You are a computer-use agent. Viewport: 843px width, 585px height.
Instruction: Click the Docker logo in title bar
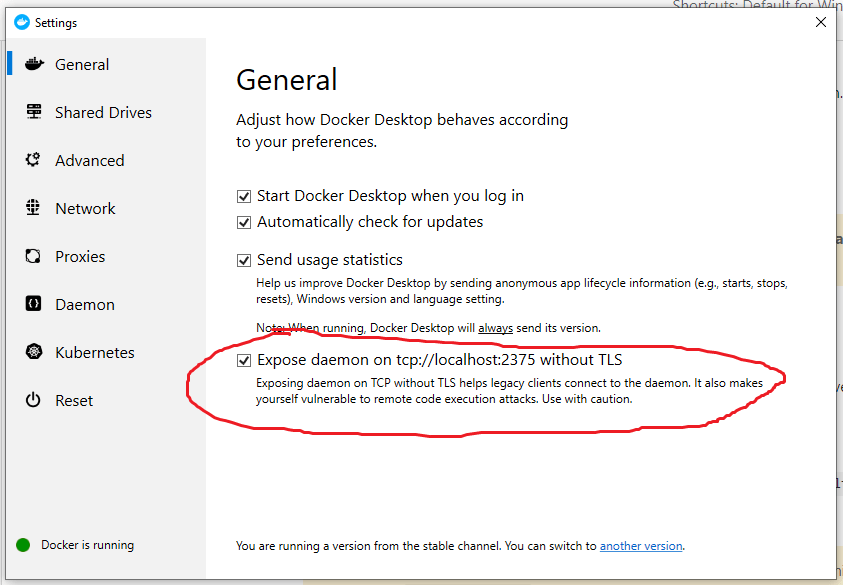tap(22, 22)
